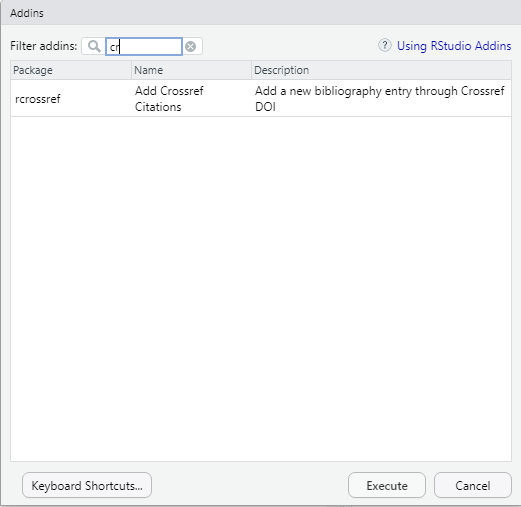
Task: Select the bibliography entry description text
Action: [380, 99]
